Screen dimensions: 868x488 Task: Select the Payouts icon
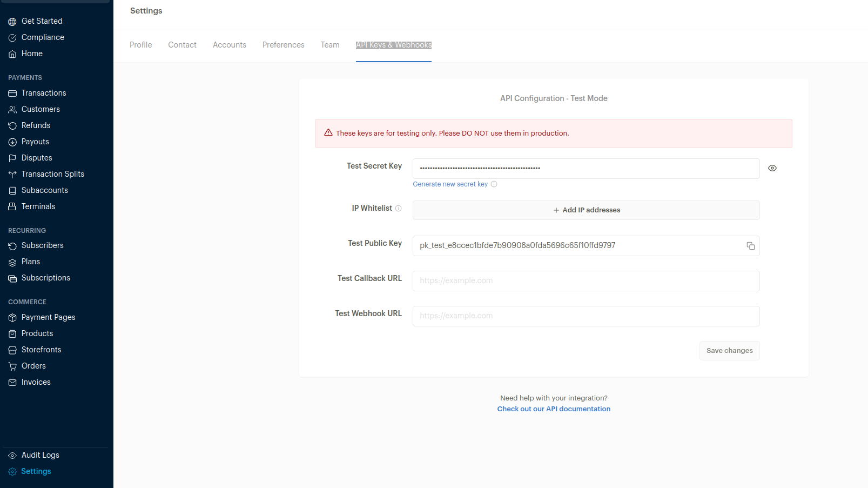click(12, 142)
